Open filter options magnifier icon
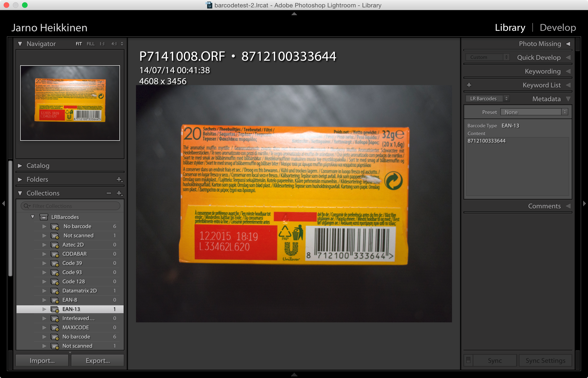This screenshot has height=378, width=588. point(26,206)
